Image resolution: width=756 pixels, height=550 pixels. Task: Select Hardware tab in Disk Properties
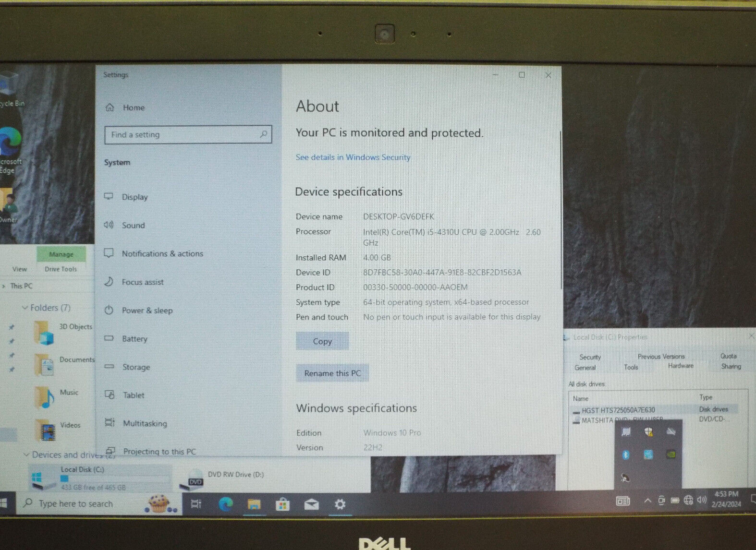681,366
